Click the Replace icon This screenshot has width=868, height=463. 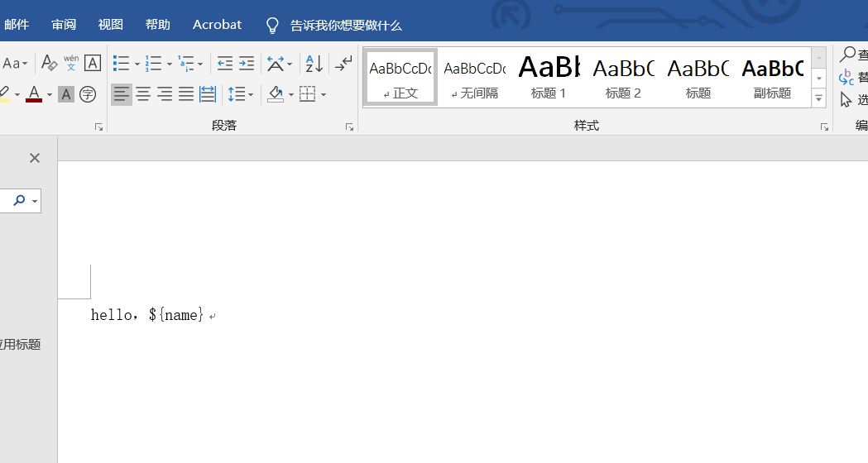(846, 78)
